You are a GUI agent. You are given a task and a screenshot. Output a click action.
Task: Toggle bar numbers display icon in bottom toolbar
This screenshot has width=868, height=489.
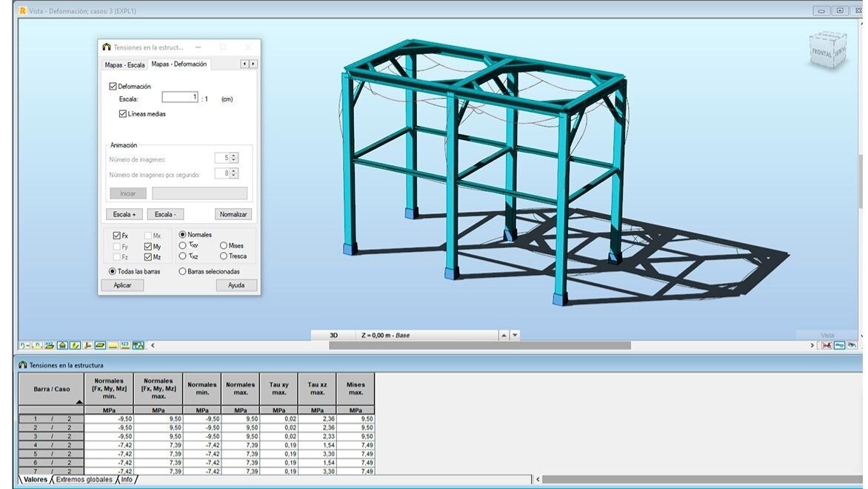click(x=37, y=345)
